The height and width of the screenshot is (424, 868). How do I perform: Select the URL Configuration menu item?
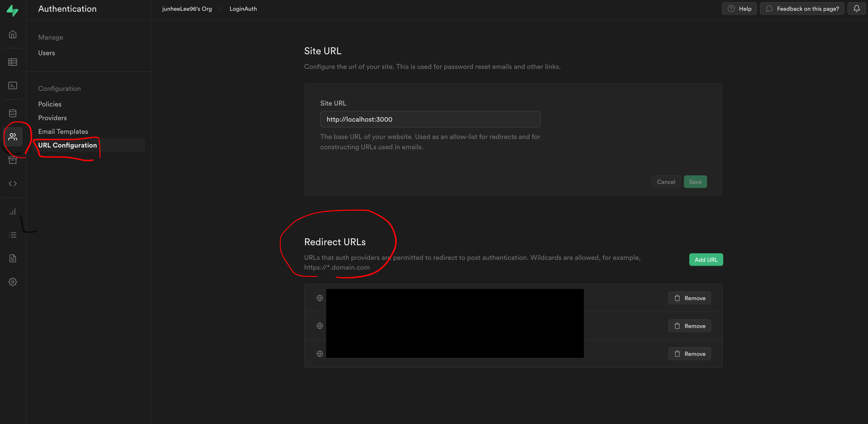click(x=89, y=145)
